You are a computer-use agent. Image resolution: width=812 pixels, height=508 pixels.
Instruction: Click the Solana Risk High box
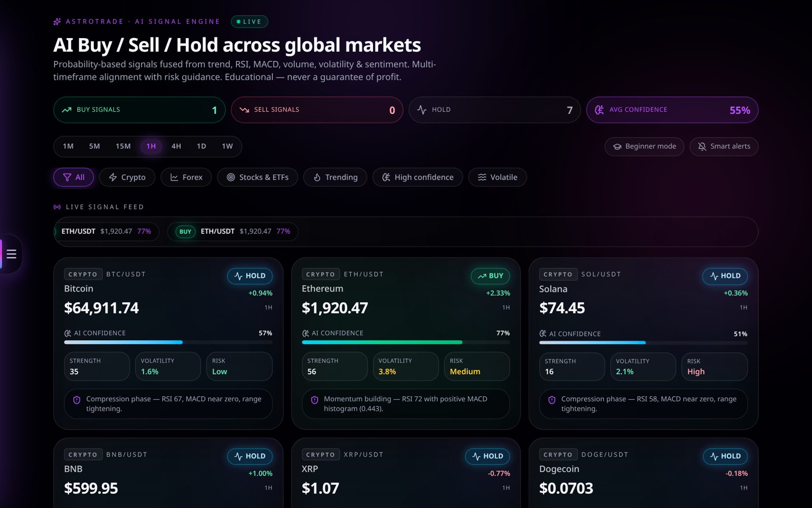pos(714,367)
